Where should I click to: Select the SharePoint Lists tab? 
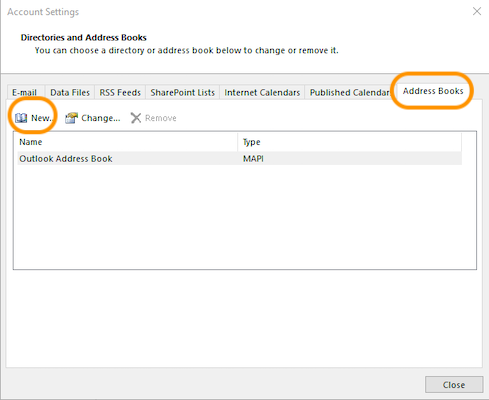[182, 92]
